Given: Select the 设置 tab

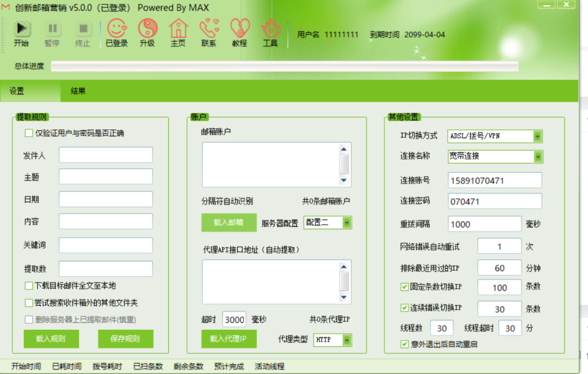Looking at the screenshot, I should tap(17, 91).
